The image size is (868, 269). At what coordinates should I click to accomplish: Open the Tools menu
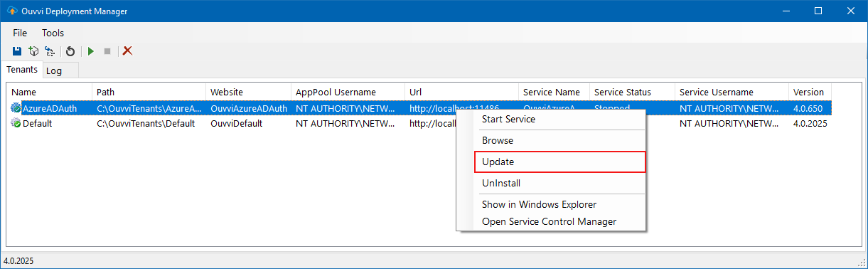(53, 33)
